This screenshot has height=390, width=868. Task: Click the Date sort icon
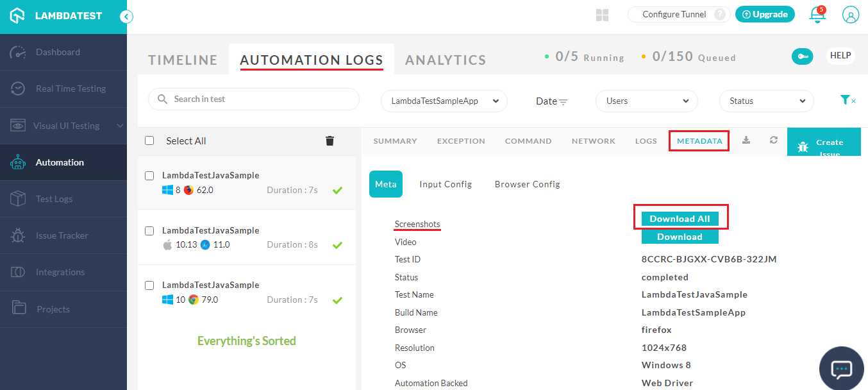[563, 101]
